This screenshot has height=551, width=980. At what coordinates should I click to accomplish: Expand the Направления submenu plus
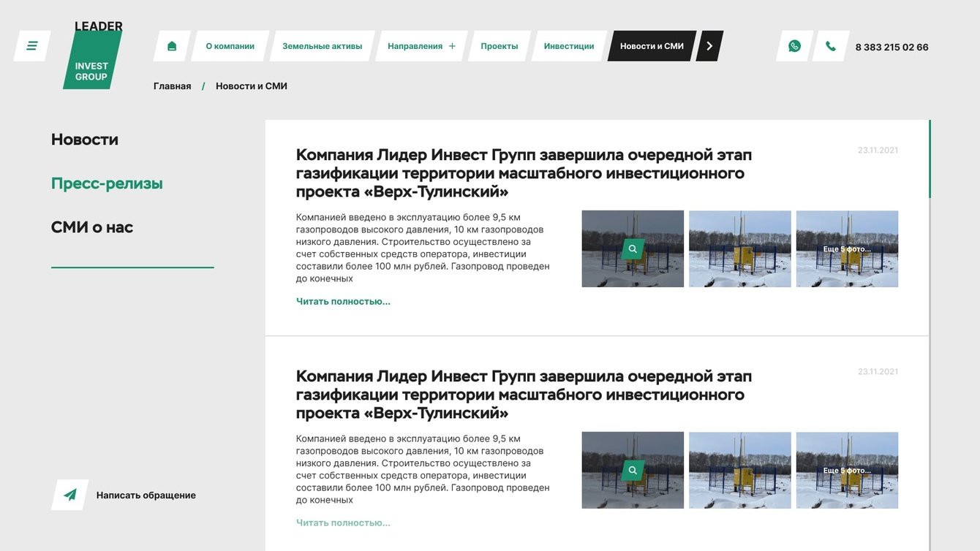[x=452, y=46]
